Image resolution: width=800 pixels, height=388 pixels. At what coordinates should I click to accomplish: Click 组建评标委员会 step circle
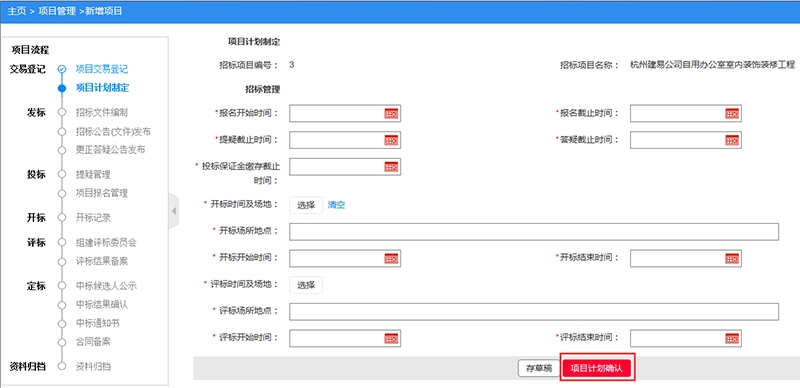click(x=62, y=242)
